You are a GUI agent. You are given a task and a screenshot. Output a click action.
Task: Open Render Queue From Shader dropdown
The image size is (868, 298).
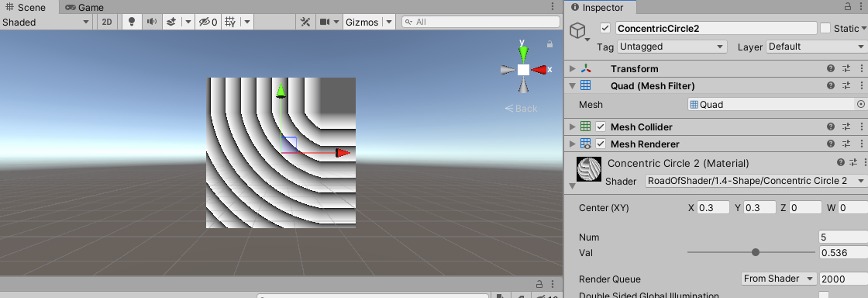pyautogui.click(x=779, y=279)
